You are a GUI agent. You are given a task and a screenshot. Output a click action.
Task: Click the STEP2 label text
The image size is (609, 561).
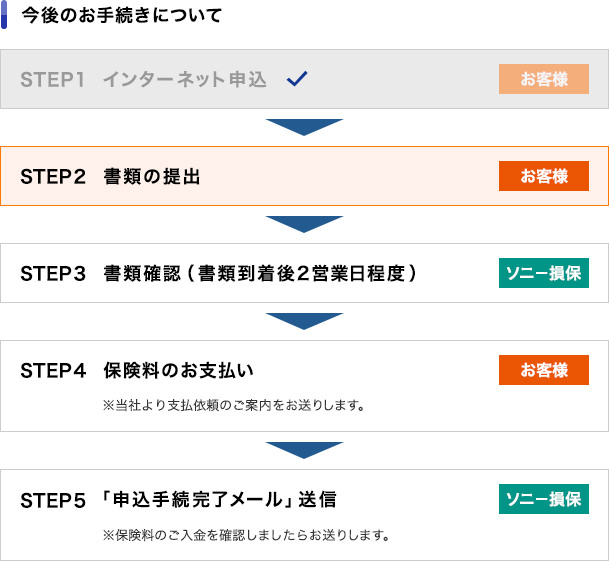tap(53, 176)
